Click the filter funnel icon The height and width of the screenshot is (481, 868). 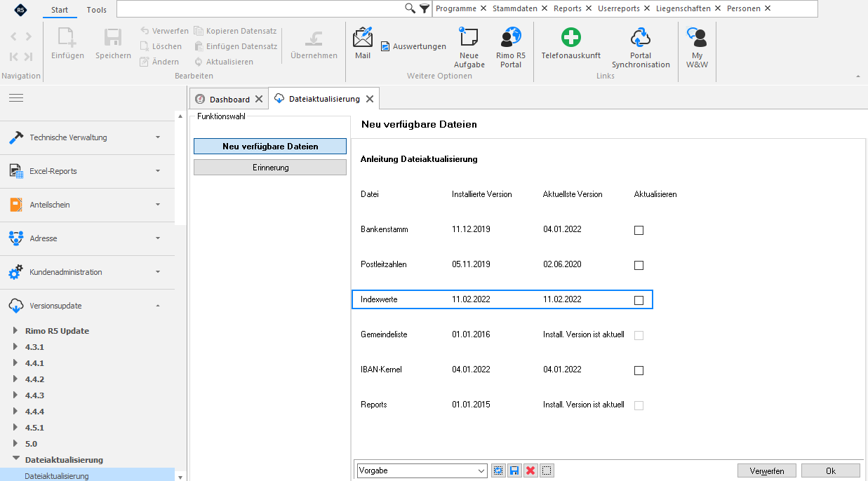[425, 8]
